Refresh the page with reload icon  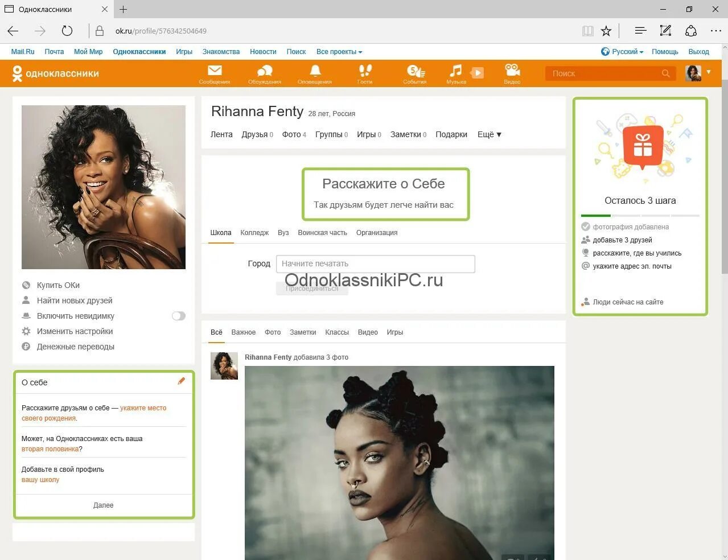tap(67, 31)
